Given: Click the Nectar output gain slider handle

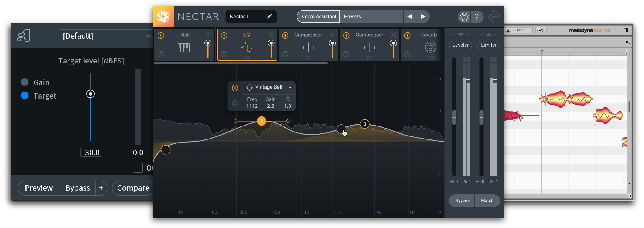Looking at the screenshot, I should (481, 117).
